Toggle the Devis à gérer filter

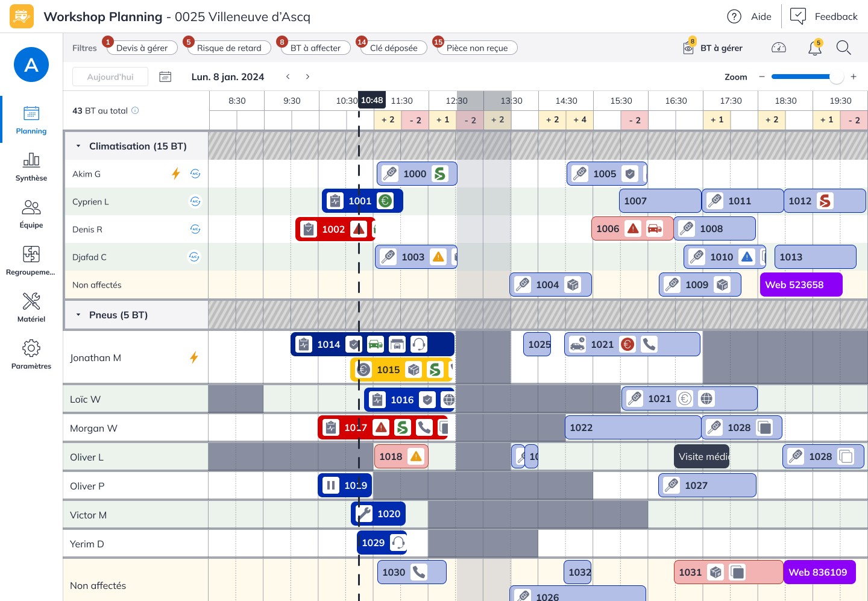pos(142,48)
